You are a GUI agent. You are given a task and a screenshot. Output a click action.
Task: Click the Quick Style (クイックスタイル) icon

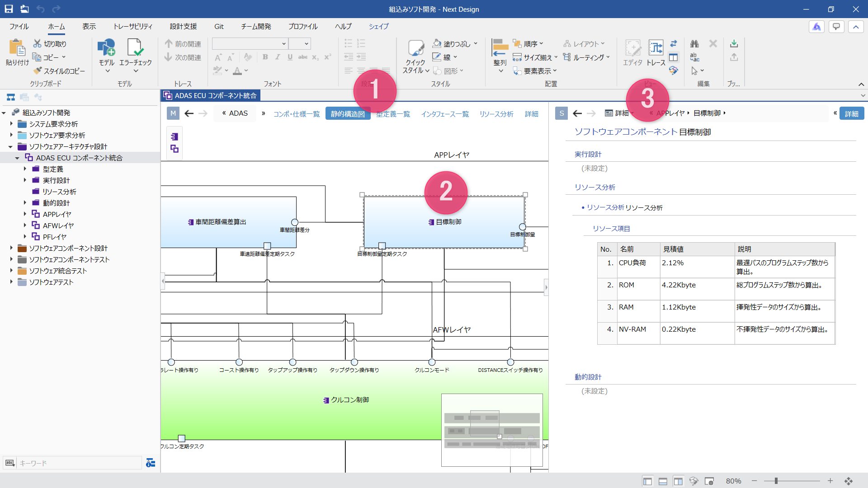coord(415,48)
